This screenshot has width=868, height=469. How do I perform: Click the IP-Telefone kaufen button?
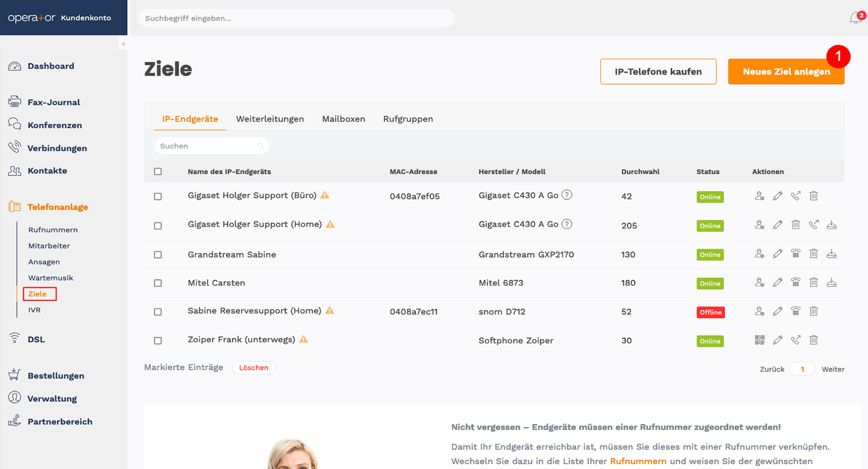click(x=658, y=72)
